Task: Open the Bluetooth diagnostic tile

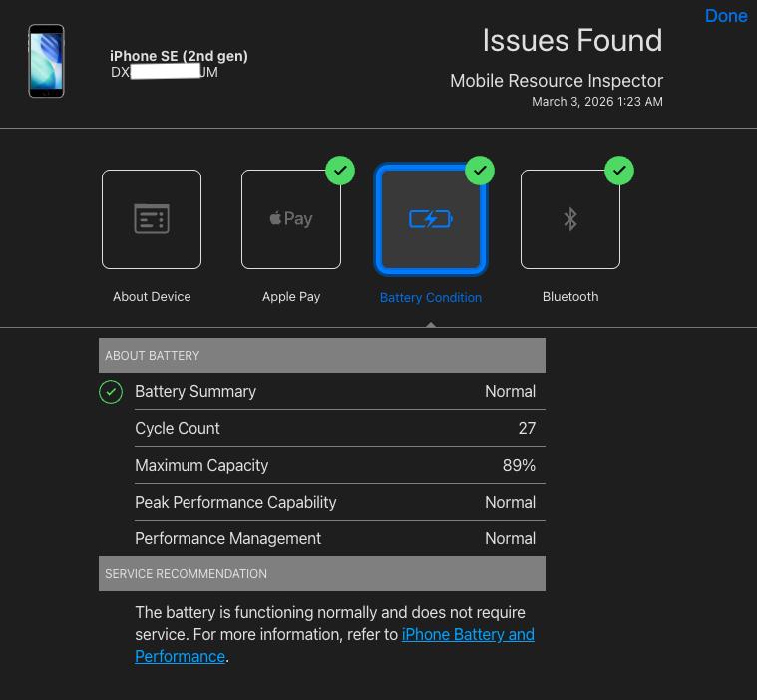Action: tap(570, 219)
